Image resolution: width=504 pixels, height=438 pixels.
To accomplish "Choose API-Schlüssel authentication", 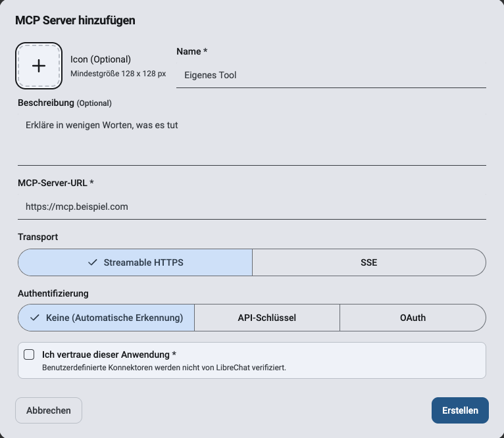I will [x=267, y=318].
